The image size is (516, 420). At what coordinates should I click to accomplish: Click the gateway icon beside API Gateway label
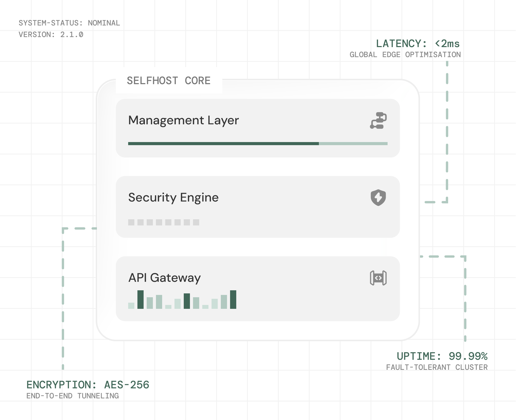[378, 278]
